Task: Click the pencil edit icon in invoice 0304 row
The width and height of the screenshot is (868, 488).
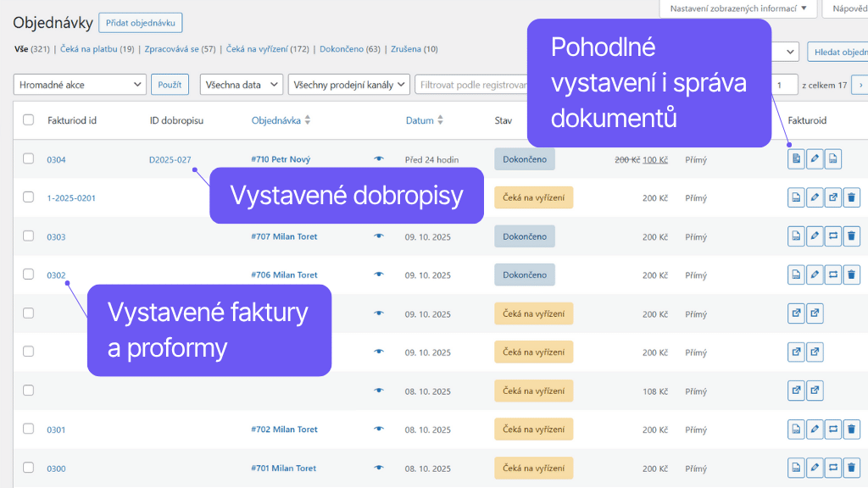Action: click(x=815, y=159)
